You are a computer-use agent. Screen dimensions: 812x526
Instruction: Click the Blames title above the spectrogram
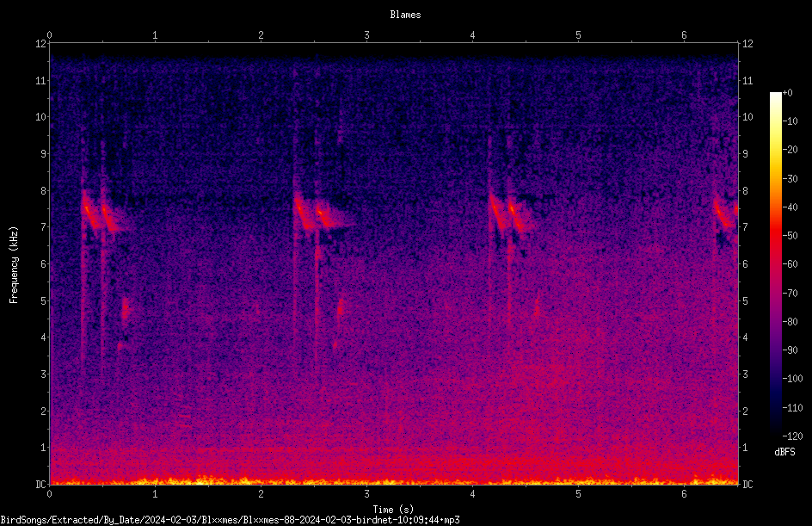coord(405,15)
